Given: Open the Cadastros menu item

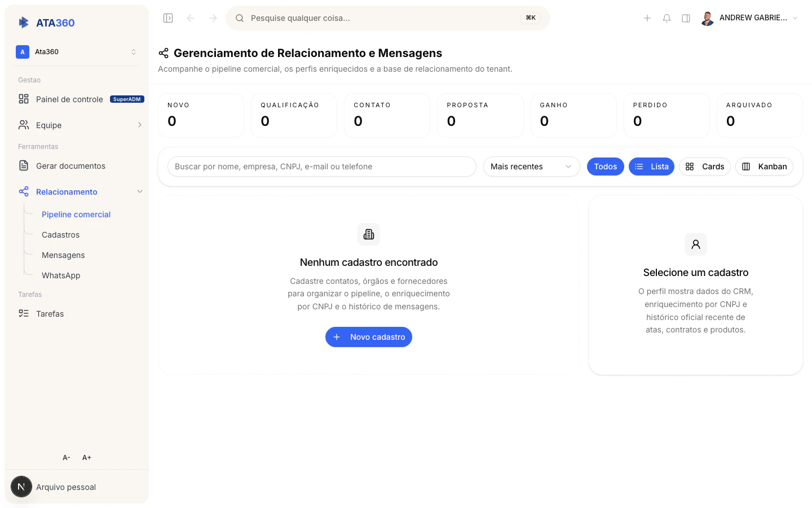Looking at the screenshot, I should tap(60, 234).
